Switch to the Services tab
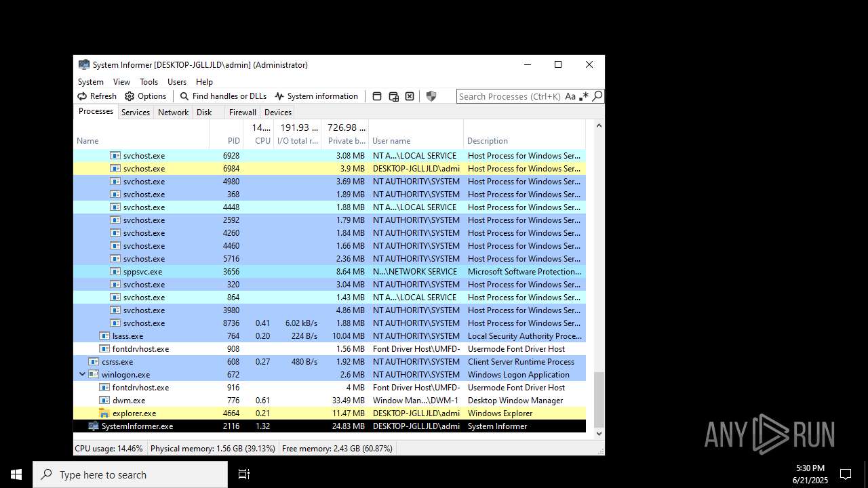This screenshot has width=868, height=488. [136, 113]
